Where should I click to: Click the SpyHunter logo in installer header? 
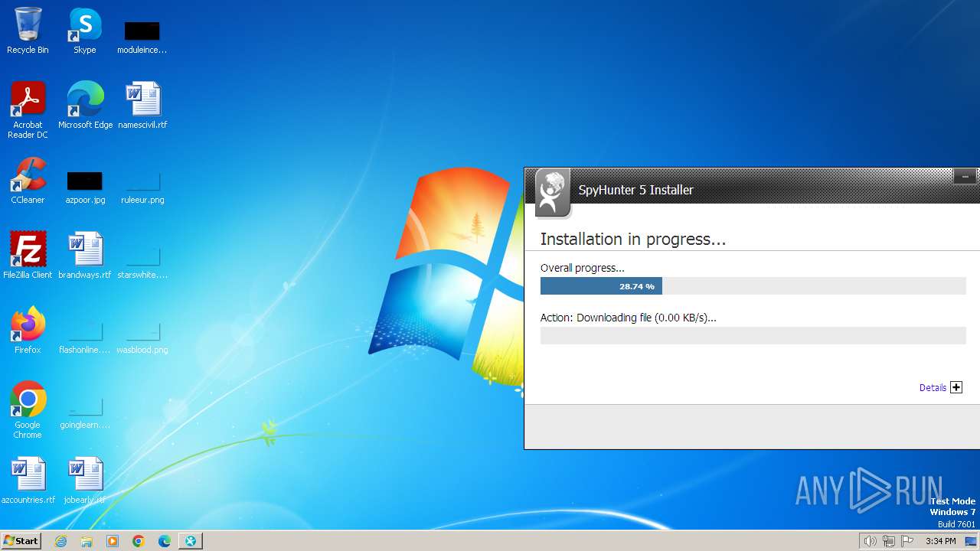click(552, 192)
